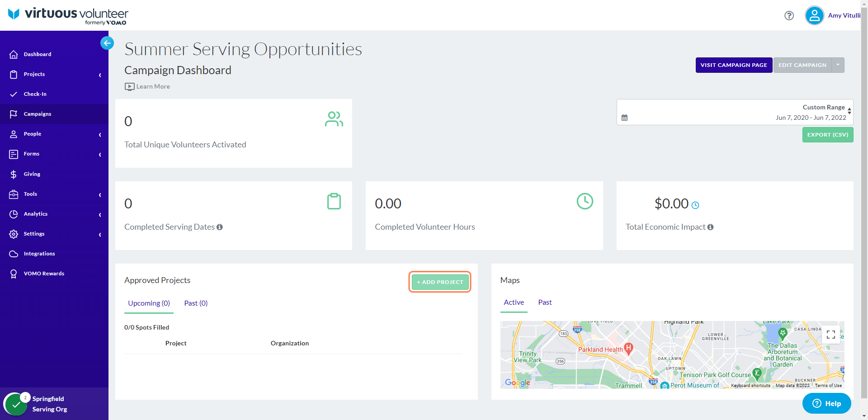Expand the People submenu chevron
The height and width of the screenshot is (420, 868).
[x=100, y=134]
